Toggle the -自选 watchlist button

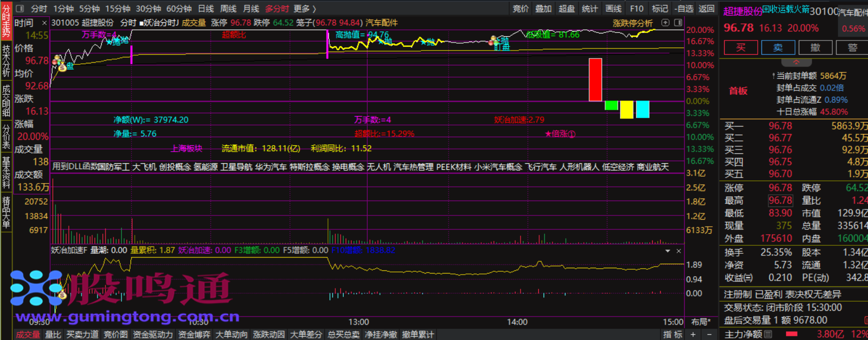tap(684, 9)
